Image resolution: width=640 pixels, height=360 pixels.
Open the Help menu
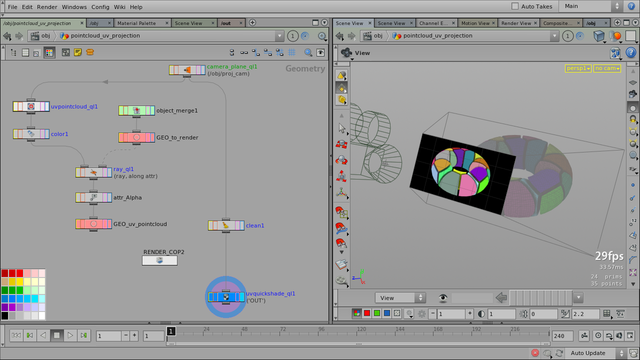[136, 7]
